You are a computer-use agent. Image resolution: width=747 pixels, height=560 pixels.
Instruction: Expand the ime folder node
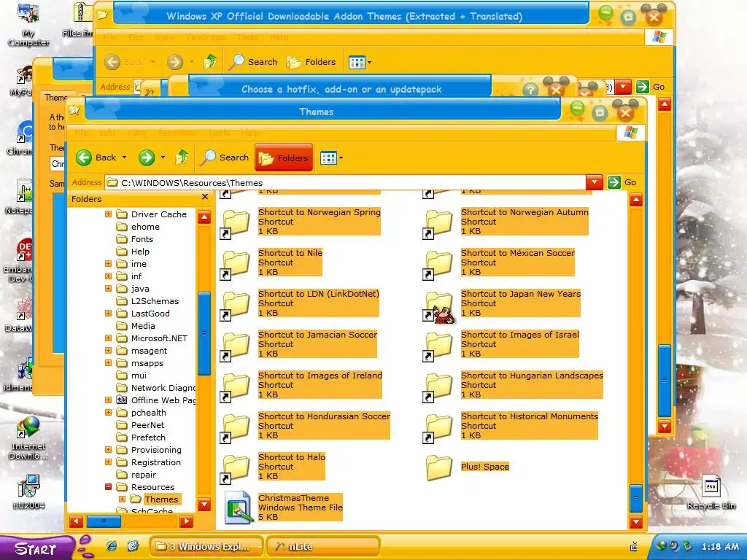108,264
